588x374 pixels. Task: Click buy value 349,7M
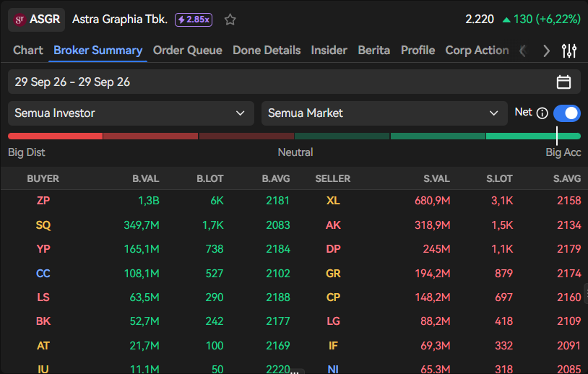pos(142,225)
